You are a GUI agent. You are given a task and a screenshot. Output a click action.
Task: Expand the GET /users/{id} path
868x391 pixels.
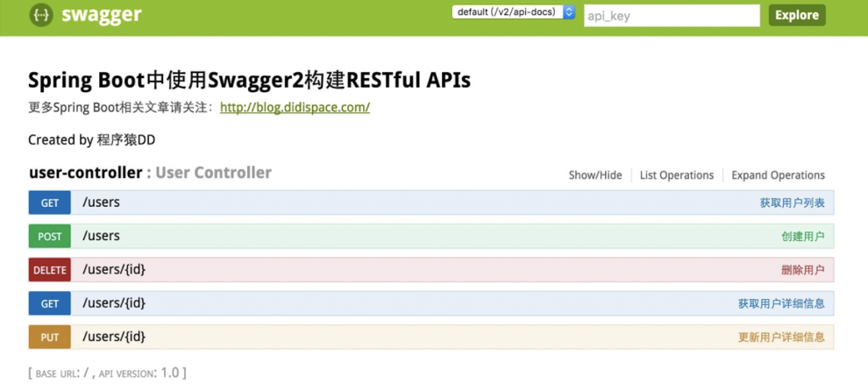114,303
